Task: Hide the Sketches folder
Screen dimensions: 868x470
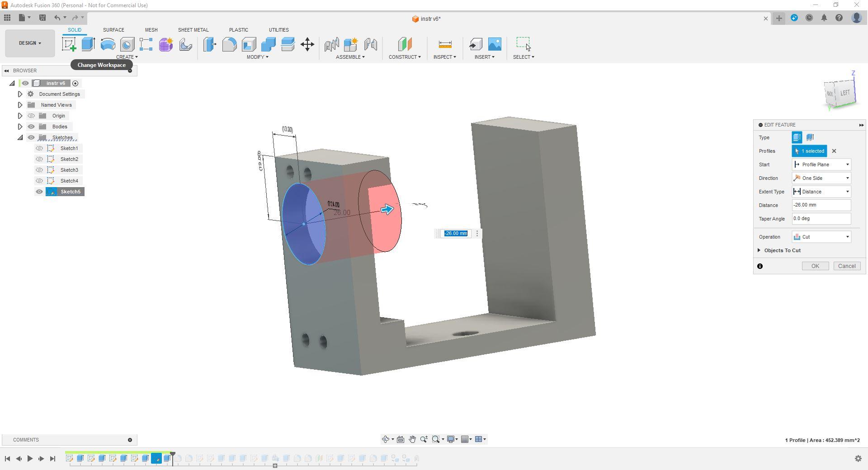Action: click(x=31, y=137)
